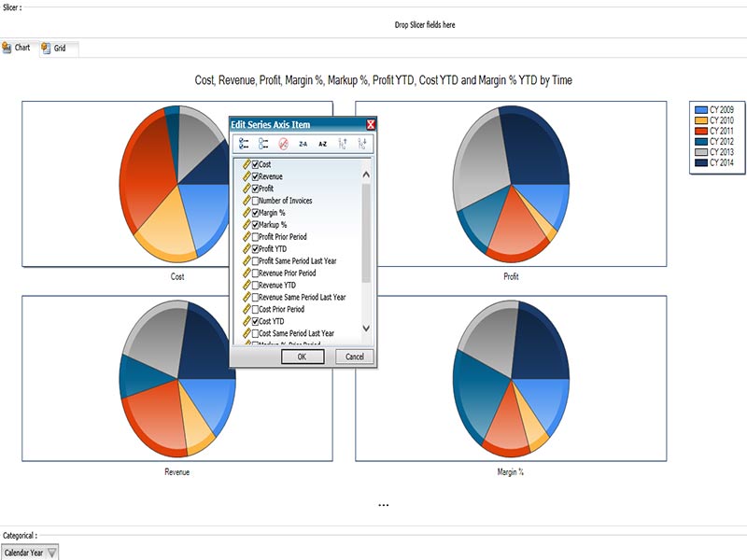Screen dimensions: 747x560
Task: Click the measure list scrollbar thumb
Action: pos(366,233)
